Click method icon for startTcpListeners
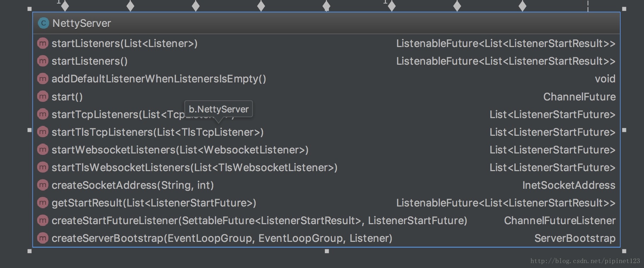This screenshot has height=268, width=644. point(43,114)
